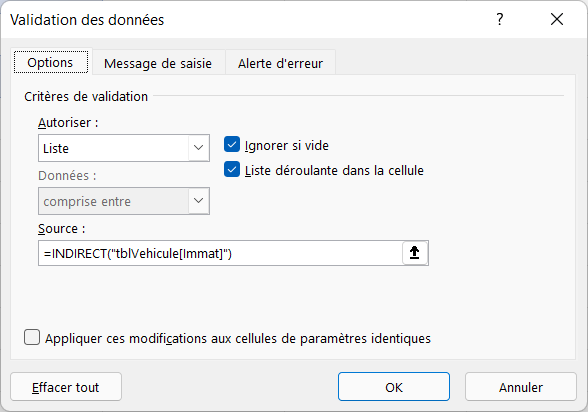The width and height of the screenshot is (588, 412).
Task: Select the Options tab
Action: point(51,62)
